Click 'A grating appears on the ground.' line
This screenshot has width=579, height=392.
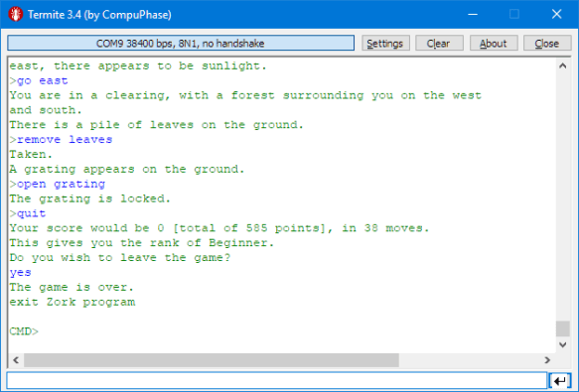[127, 169]
